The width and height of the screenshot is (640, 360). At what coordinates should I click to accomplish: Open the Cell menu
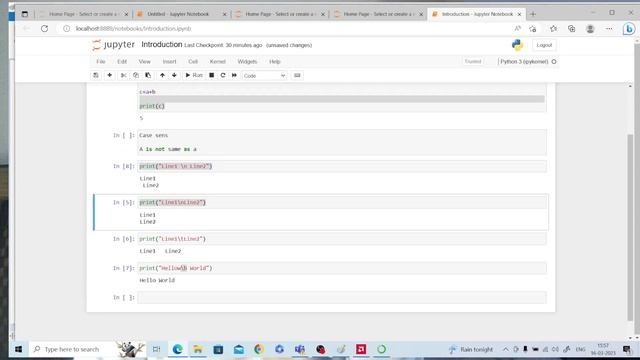(193, 62)
